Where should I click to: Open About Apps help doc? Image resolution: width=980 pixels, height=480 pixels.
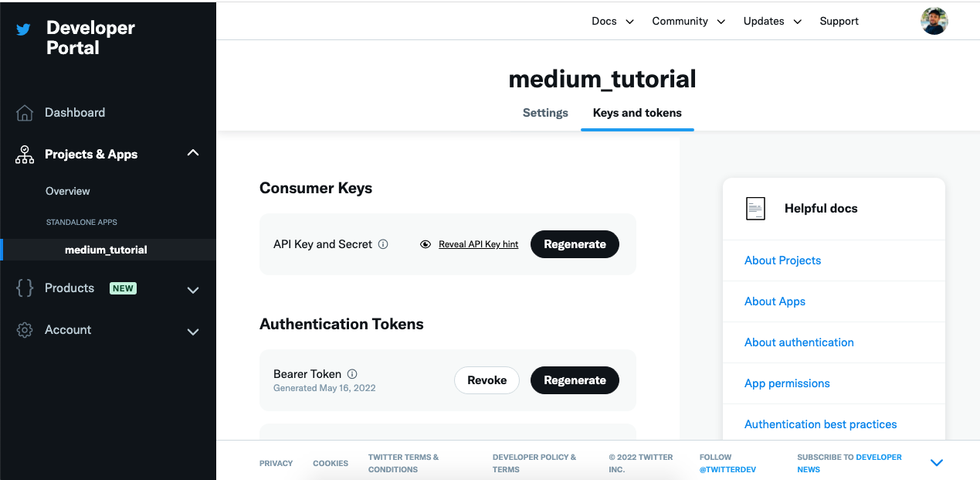(x=775, y=301)
